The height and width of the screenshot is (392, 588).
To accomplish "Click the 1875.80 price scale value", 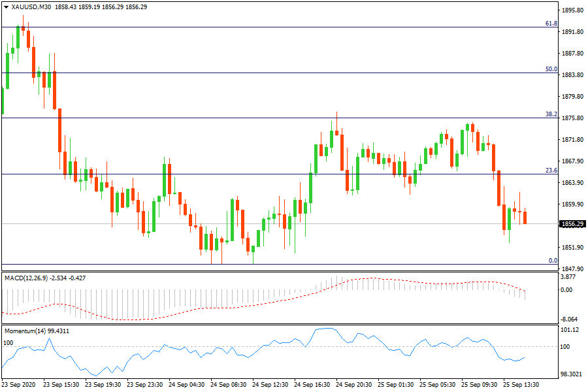I will point(572,118).
